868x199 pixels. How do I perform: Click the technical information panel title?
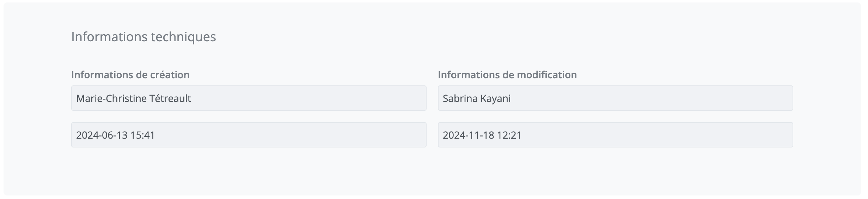[143, 37]
